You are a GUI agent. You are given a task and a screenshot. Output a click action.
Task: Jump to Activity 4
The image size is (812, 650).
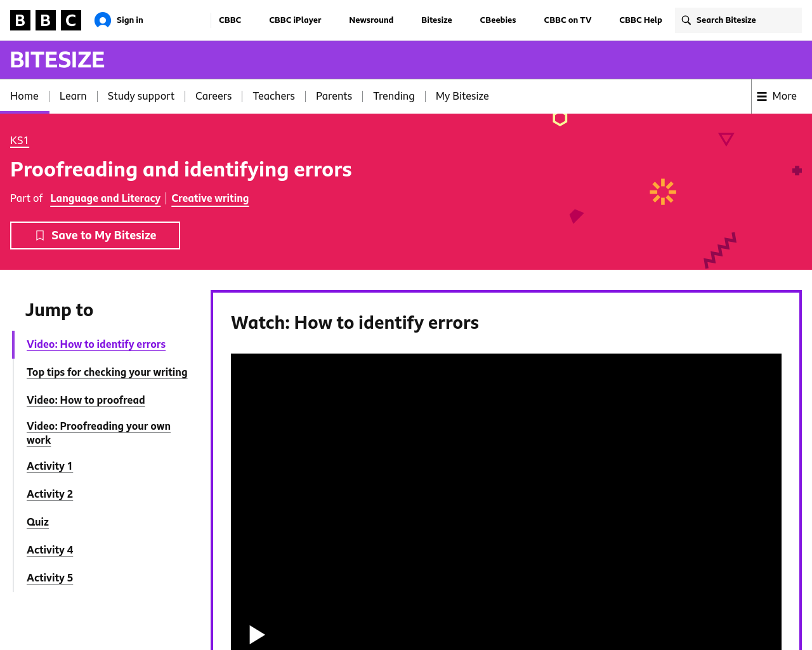tap(49, 550)
